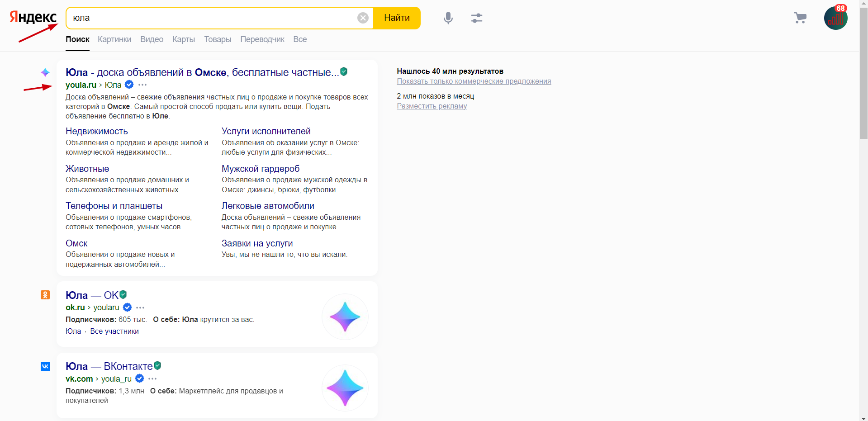Click the Разместить рекламу link
The height and width of the screenshot is (421, 868).
432,106
